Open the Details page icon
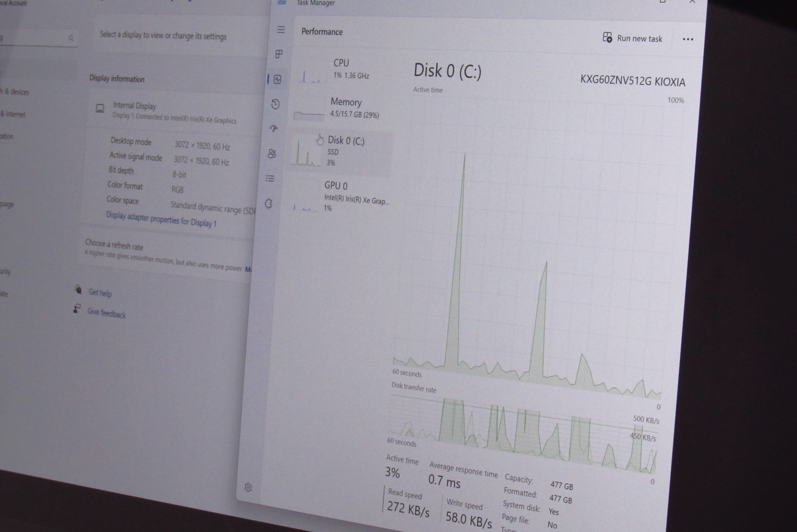Viewport: 797px width, 532px height. [x=270, y=178]
